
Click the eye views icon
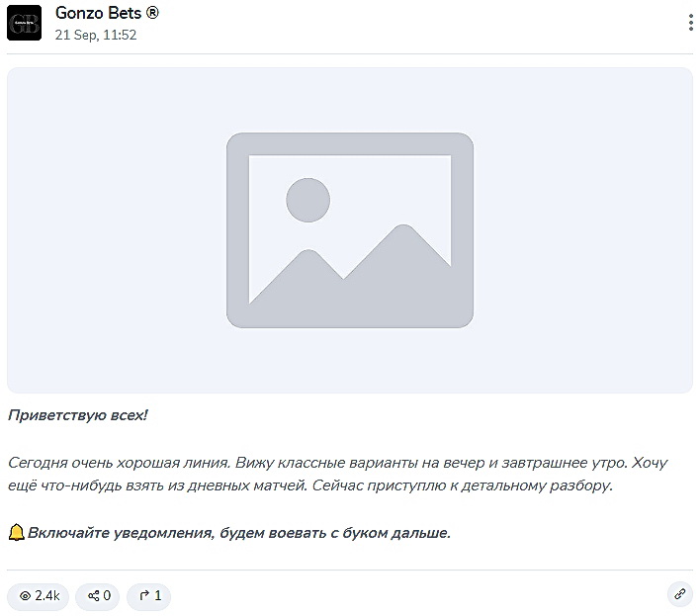[25, 596]
